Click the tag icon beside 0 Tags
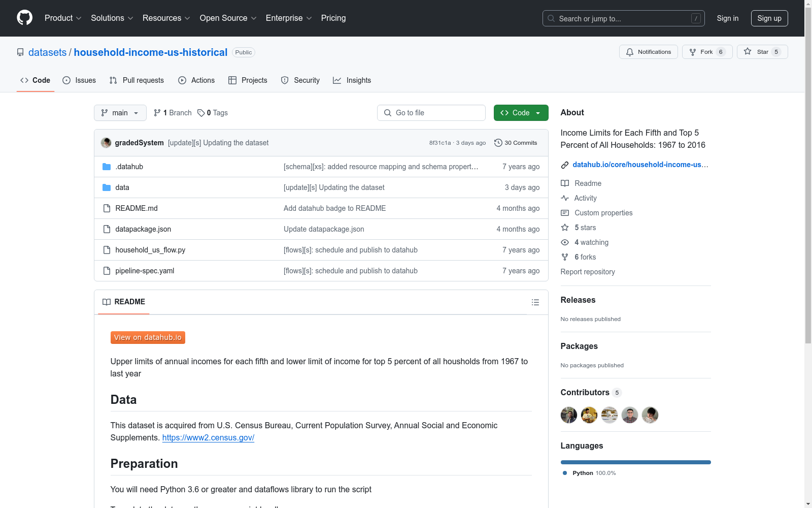This screenshot has height=508, width=812. click(x=201, y=113)
